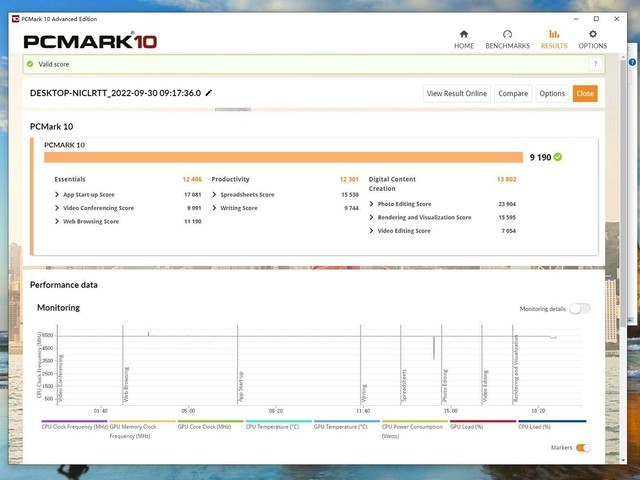Toggle CPU Temperature legend series
Image resolution: width=640 pixels, height=480 pixels.
[279, 425]
